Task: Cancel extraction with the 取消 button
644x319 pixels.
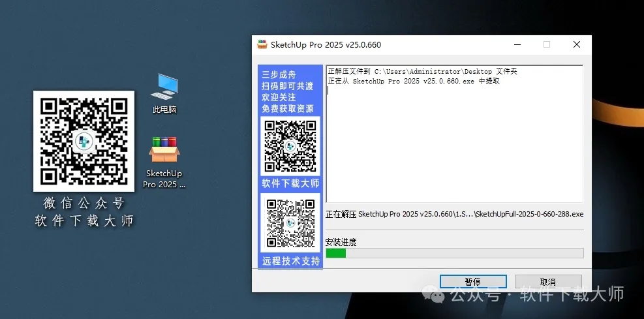Action: pos(548,282)
